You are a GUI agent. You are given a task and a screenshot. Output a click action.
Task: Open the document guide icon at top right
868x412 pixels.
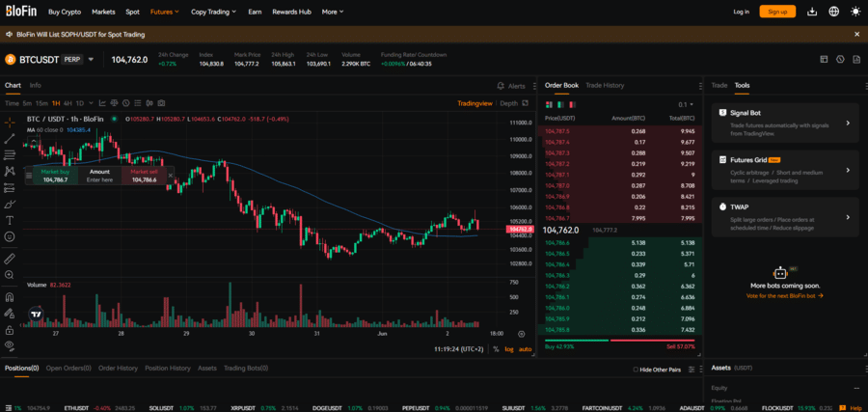(x=856, y=59)
